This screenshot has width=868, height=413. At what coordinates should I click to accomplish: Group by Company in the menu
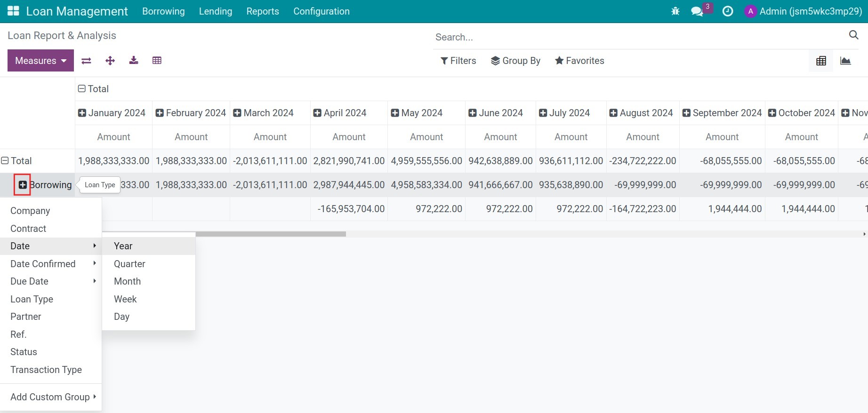coord(51,211)
